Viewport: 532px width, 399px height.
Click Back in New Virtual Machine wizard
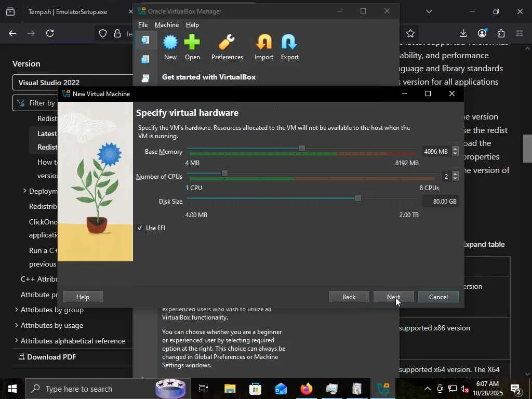click(349, 297)
